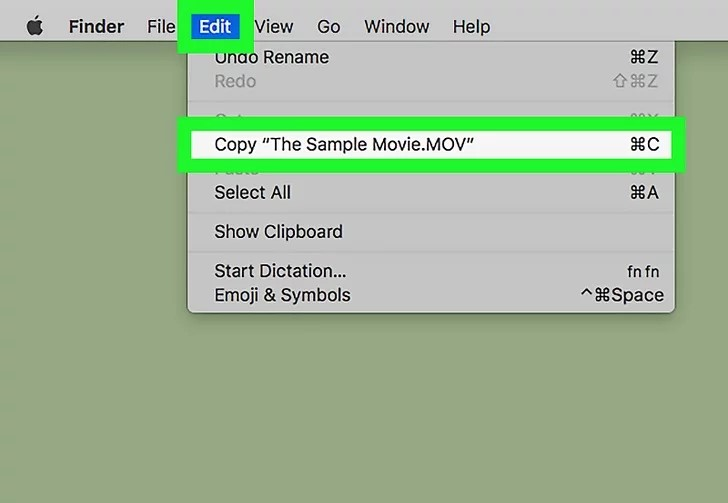Choose Start Dictation… menu item
728x503 pixels.
281,271
